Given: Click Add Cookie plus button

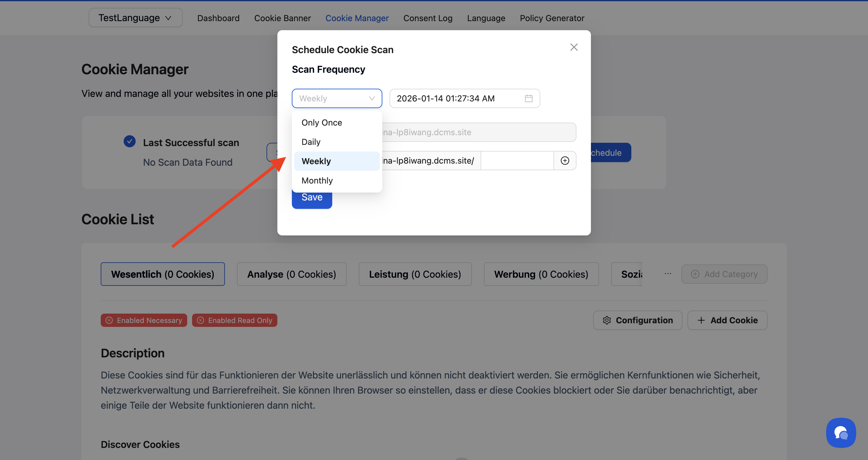Looking at the screenshot, I should tap(727, 320).
